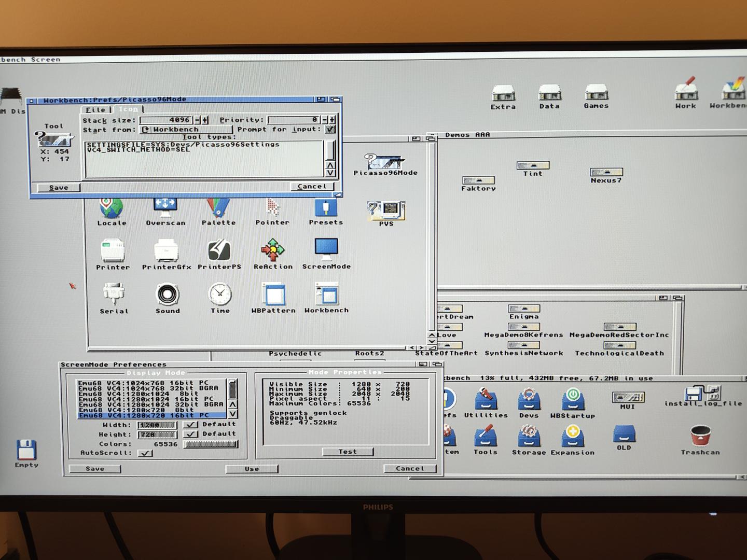Click the Width input field
Screen dimensions: 747x560
pyautogui.click(x=157, y=425)
